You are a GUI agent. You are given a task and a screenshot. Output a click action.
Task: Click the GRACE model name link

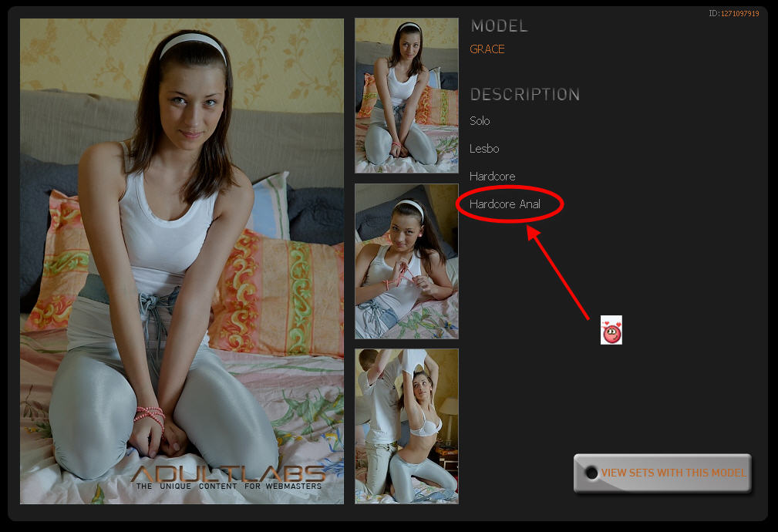point(487,49)
